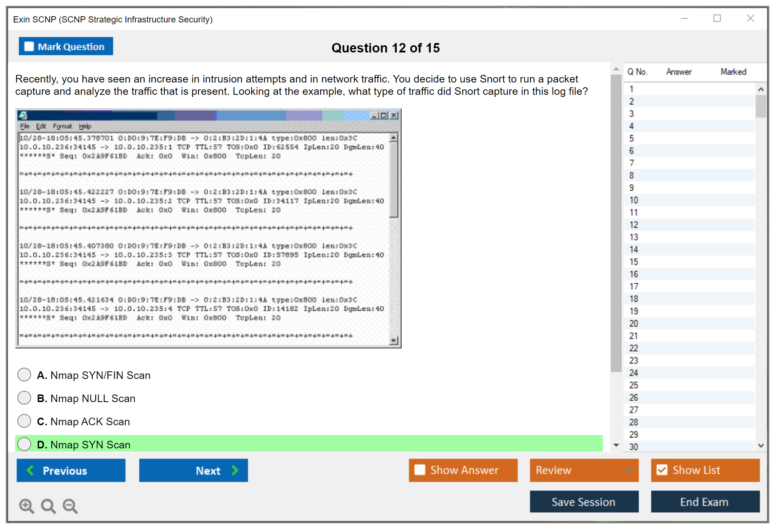Click the zoom in magnifier icon
The image size is (778, 532).
click(x=26, y=506)
